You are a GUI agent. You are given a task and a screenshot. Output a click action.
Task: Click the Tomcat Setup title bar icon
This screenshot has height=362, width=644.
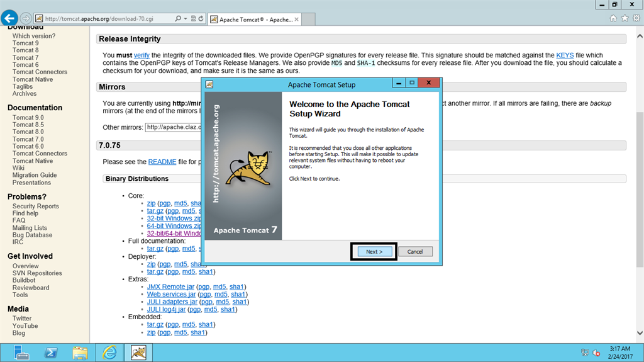[209, 84]
